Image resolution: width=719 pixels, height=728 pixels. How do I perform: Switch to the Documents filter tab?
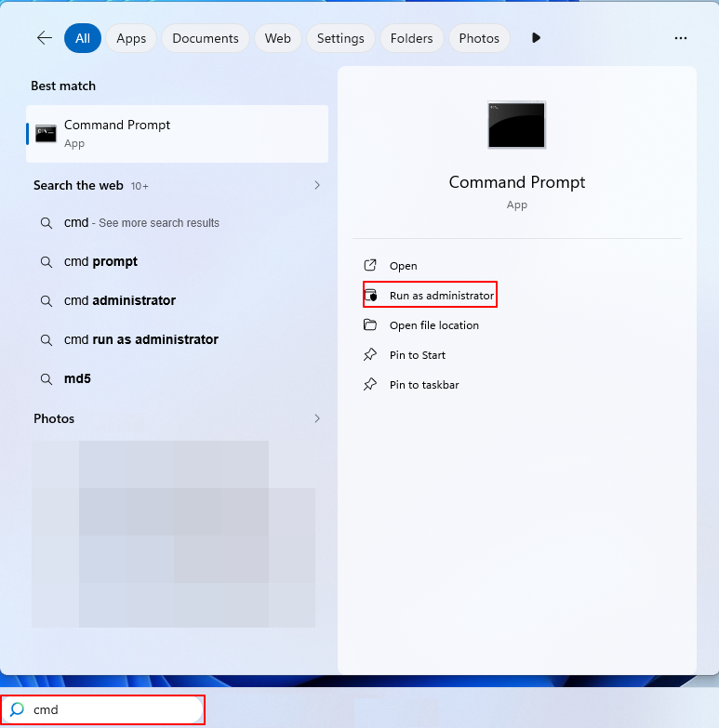click(206, 38)
